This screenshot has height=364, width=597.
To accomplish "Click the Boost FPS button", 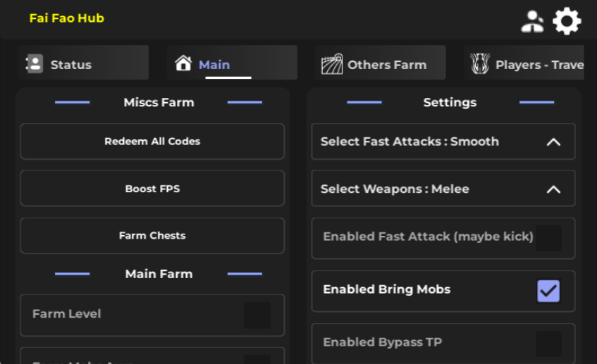I will (x=152, y=189).
